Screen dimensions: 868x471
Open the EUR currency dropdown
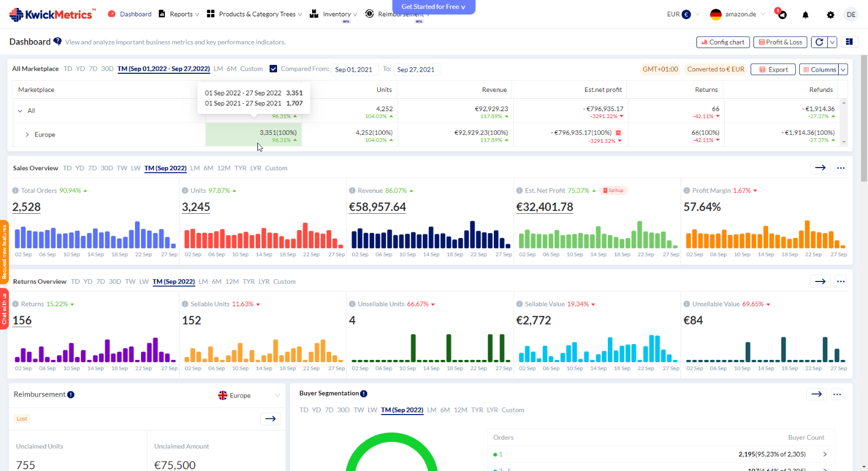coord(683,14)
